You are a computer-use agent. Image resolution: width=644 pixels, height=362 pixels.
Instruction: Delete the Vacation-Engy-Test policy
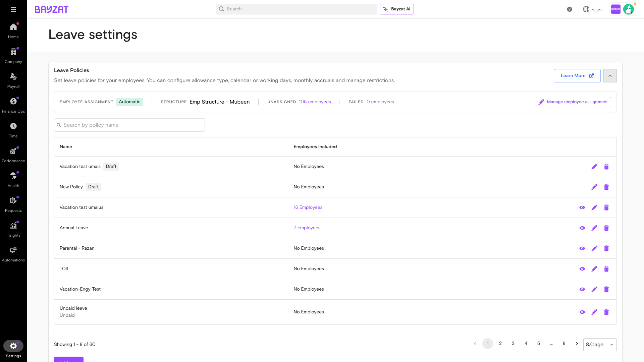click(606, 289)
